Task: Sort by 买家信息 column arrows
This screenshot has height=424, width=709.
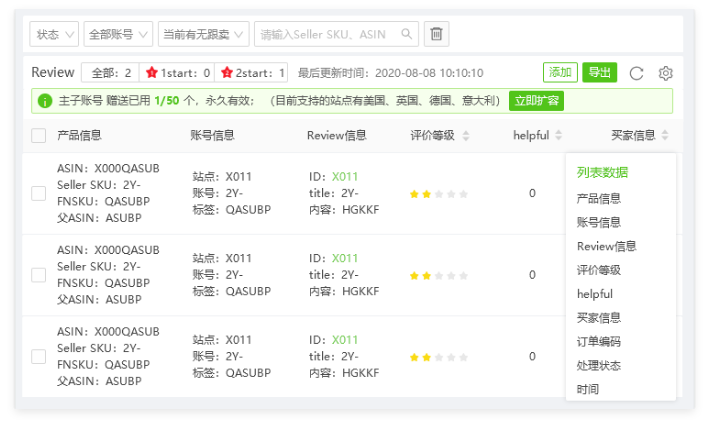Action: 665,135
